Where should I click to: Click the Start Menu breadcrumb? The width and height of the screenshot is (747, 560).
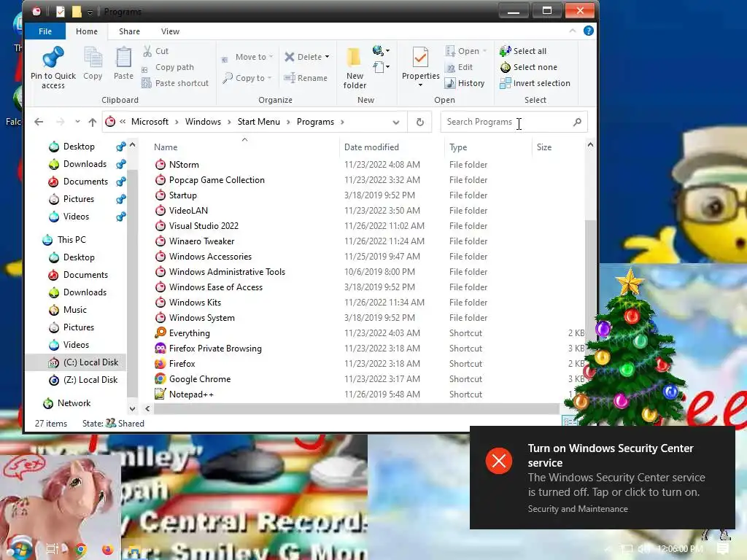(x=259, y=122)
